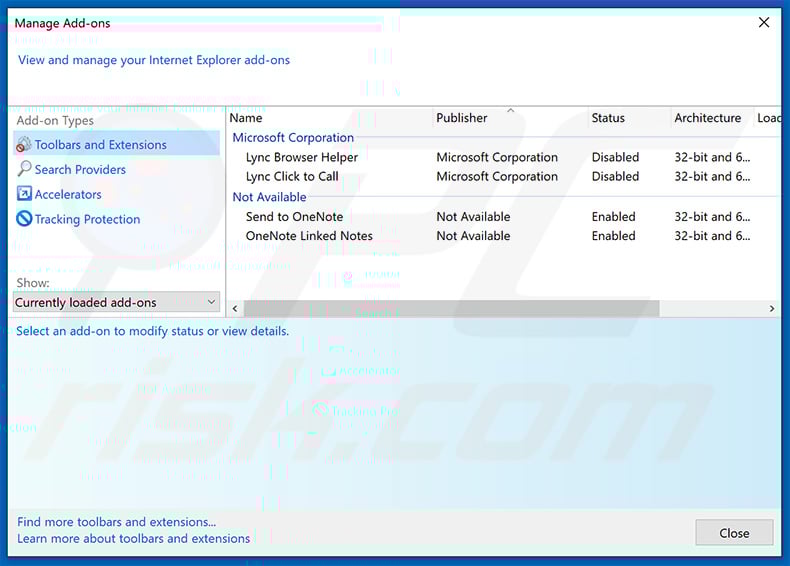The width and height of the screenshot is (790, 566).
Task: Click Disabled status of Lync Browser Helper
Action: [615, 157]
